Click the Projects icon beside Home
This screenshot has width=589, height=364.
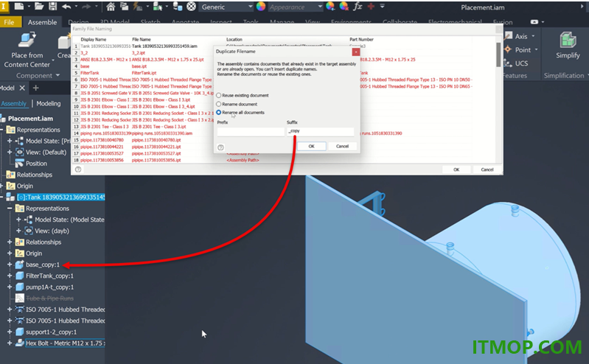pyautogui.click(x=125, y=7)
